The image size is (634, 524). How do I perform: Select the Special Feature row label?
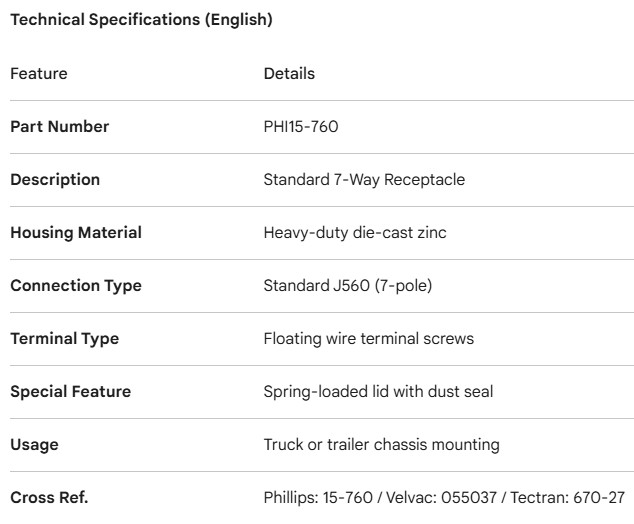tap(70, 392)
